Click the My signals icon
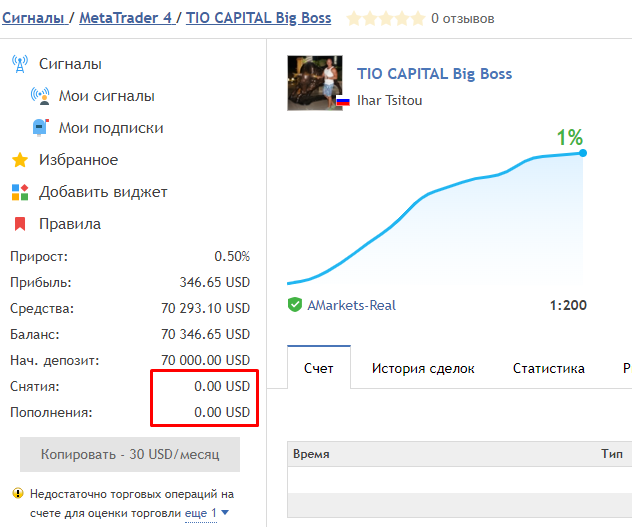Screen dimensions: 632x527 tap(40, 96)
